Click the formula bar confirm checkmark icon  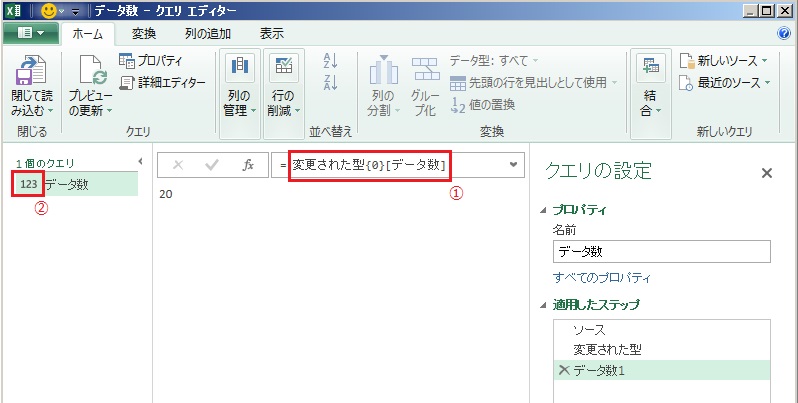pos(212,165)
